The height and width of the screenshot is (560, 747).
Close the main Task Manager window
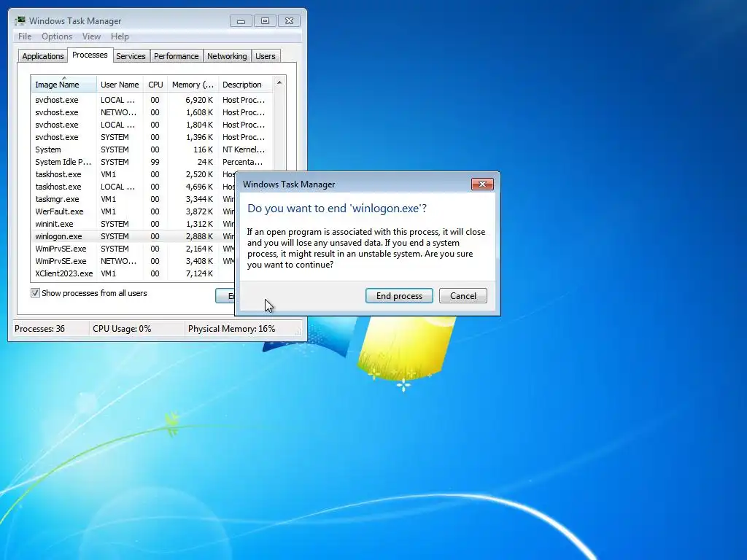click(x=289, y=21)
